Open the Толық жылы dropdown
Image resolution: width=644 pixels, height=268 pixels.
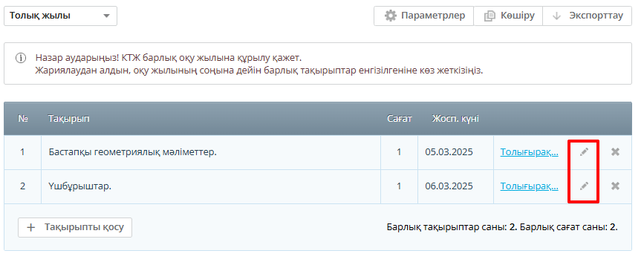point(60,16)
